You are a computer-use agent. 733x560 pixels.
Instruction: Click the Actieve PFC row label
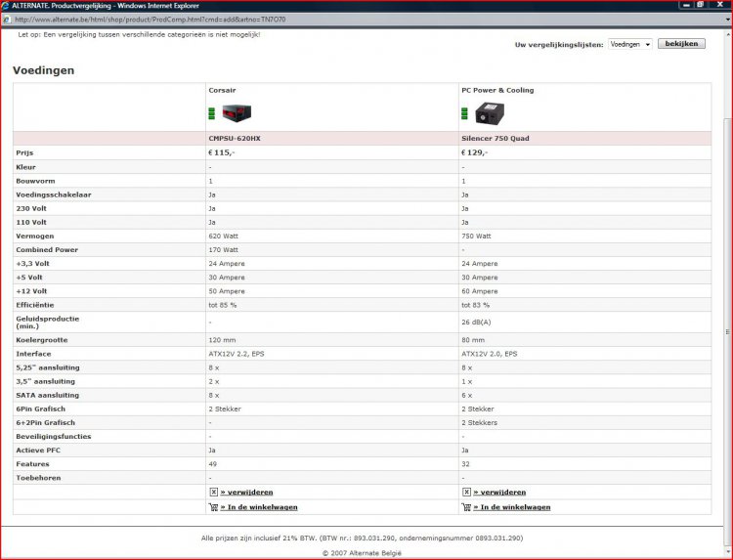38,451
